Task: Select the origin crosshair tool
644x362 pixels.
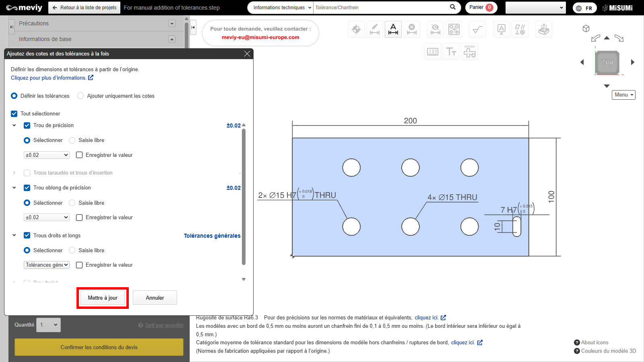Action: click(x=356, y=29)
